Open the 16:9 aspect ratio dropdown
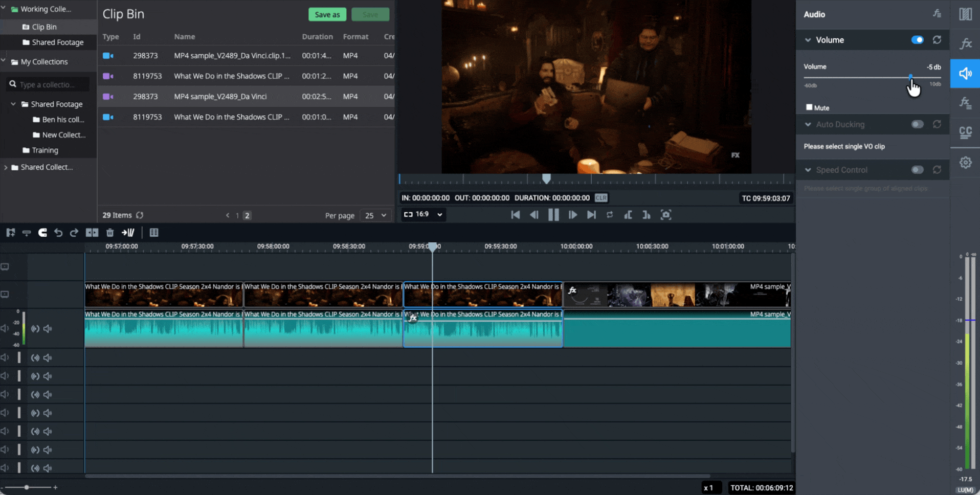Viewport: 980px width, 495px height. tap(422, 214)
